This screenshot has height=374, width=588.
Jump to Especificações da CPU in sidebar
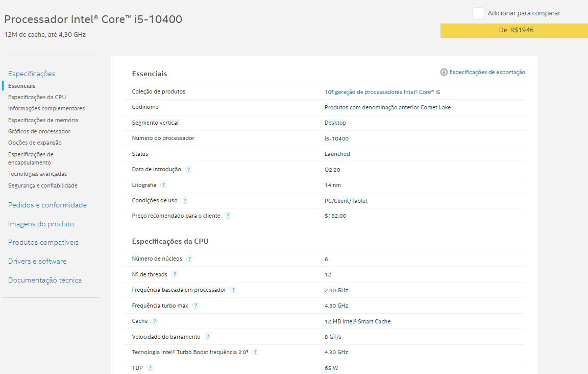coord(37,97)
